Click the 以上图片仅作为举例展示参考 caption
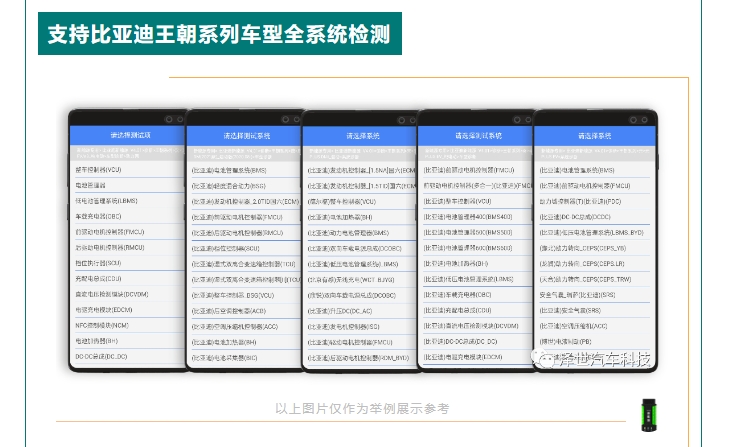Screen dimensions: 748x447 tap(362, 409)
